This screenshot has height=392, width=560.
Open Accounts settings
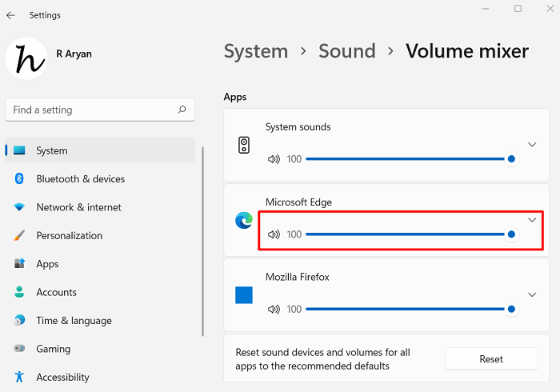[100, 292]
